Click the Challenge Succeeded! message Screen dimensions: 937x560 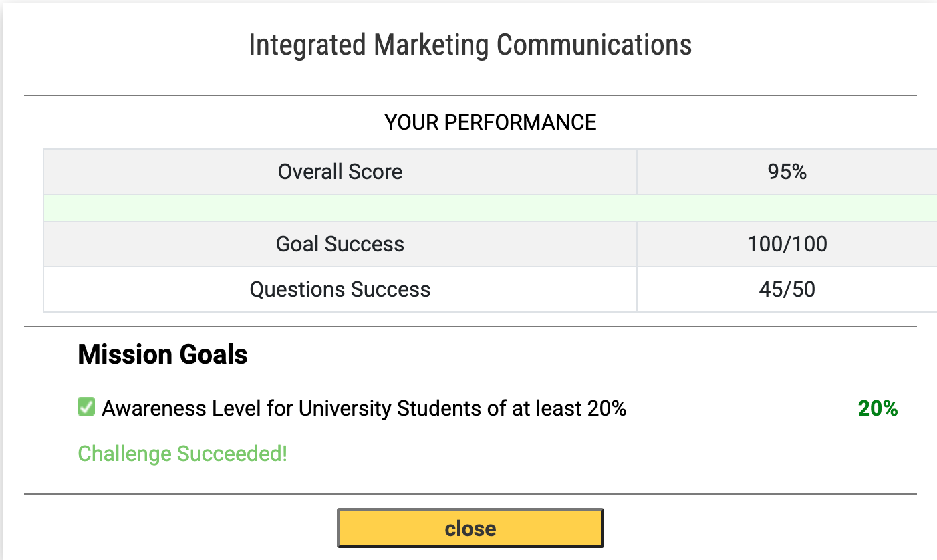[x=182, y=454]
